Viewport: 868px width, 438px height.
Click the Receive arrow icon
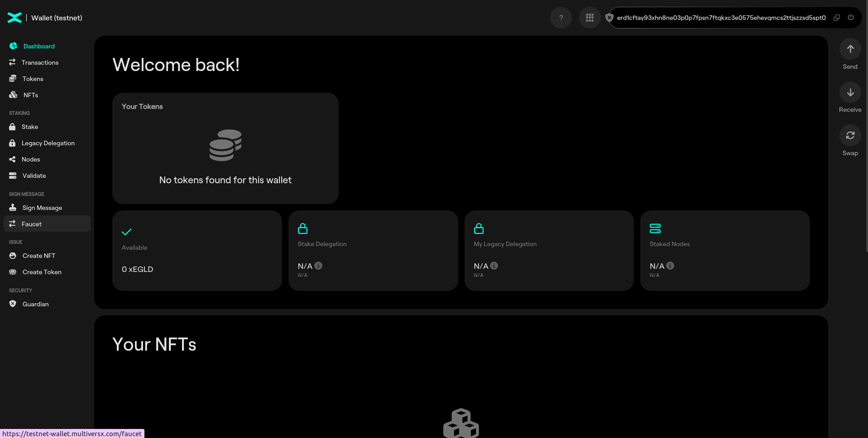pyautogui.click(x=850, y=93)
